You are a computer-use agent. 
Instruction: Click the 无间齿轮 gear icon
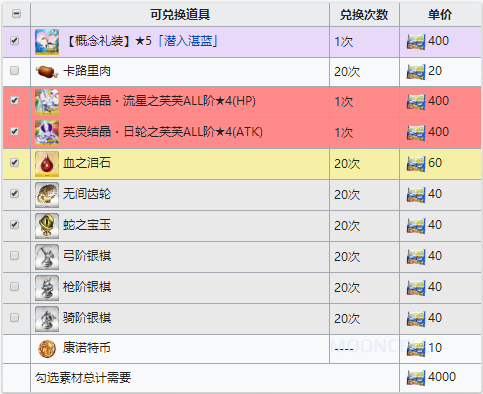[x=47, y=195]
